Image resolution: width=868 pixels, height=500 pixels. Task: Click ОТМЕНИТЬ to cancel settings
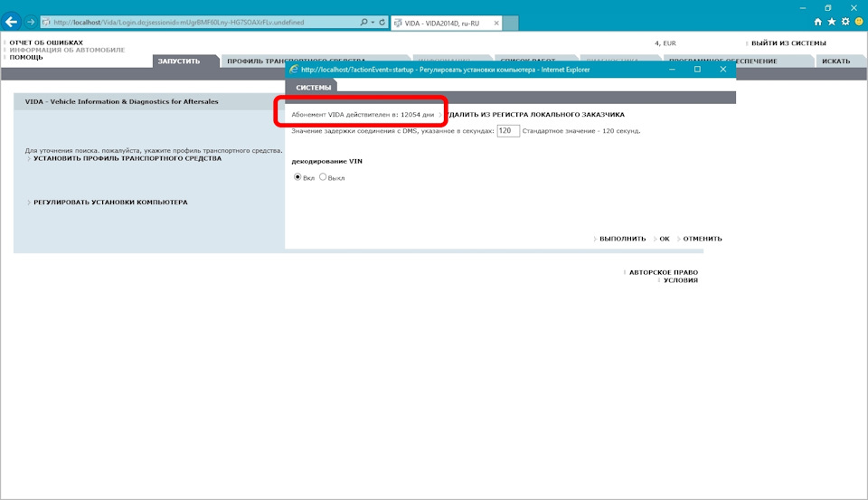tap(703, 239)
